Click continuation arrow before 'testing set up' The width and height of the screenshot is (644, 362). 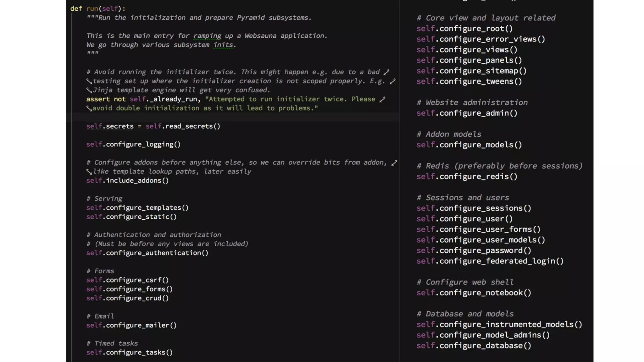pyautogui.click(x=89, y=81)
